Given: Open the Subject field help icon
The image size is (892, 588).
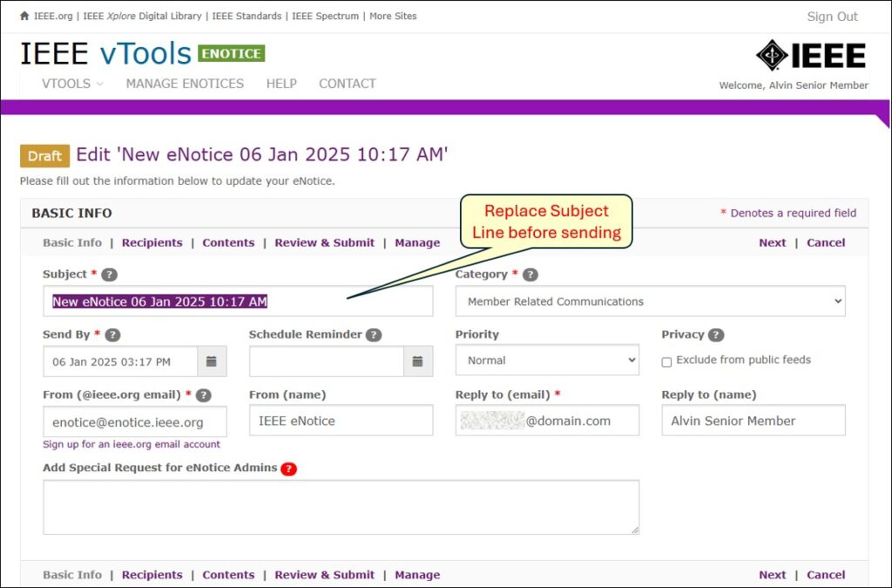Looking at the screenshot, I should point(109,274).
